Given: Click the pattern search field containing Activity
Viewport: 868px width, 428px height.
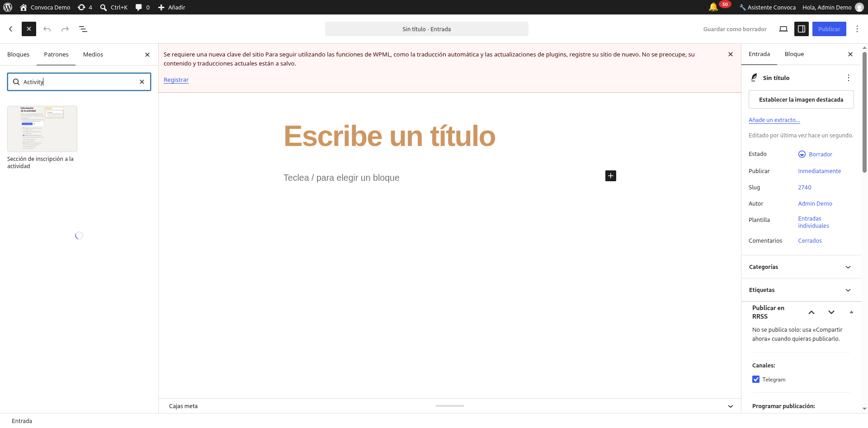Looking at the screenshot, I should tap(79, 82).
